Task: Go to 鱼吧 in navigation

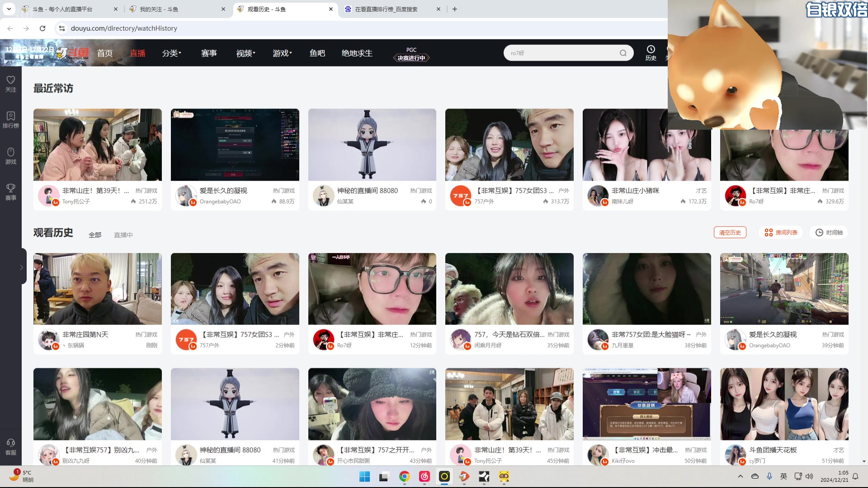Action: [x=317, y=53]
